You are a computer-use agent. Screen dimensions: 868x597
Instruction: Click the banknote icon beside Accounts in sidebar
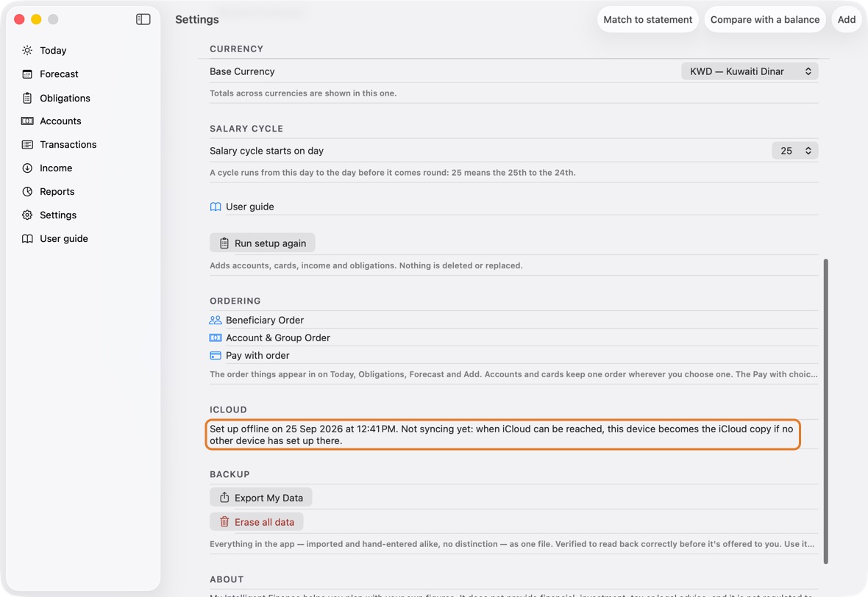27,121
